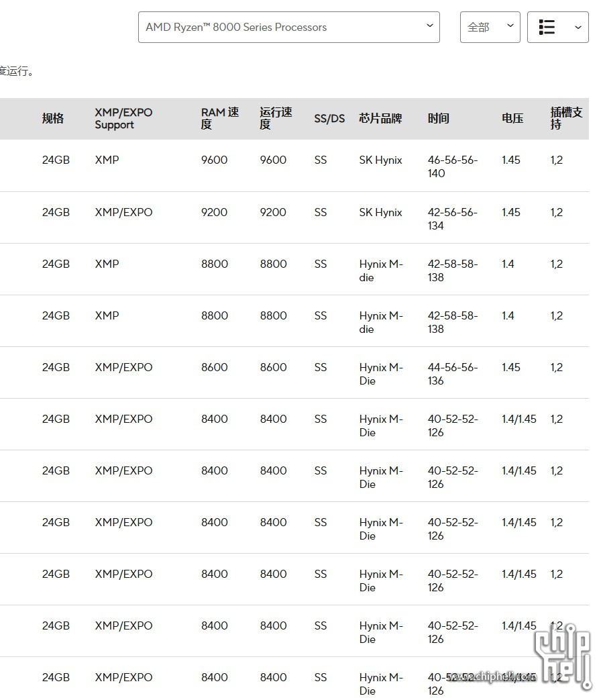The image size is (601, 700).
Task: Click the 时间 column header
Action: [x=439, y=119]
